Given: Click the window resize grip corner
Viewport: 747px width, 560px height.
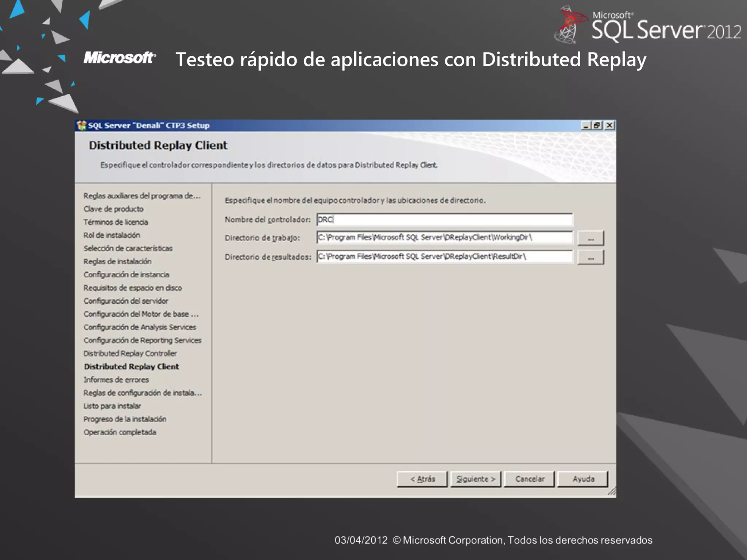Looking at the screenshot, I should click(612, 491).
